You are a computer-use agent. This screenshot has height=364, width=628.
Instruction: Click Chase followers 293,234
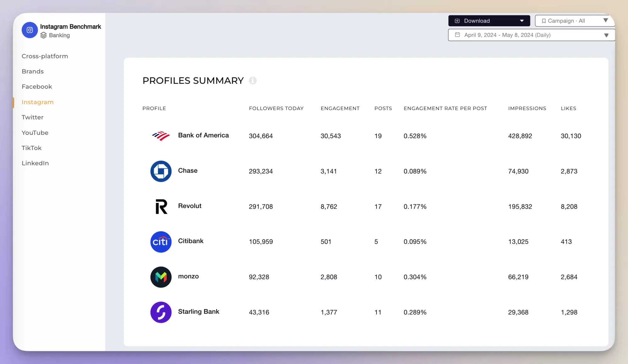pyautogui.click(x=261, y=171)
